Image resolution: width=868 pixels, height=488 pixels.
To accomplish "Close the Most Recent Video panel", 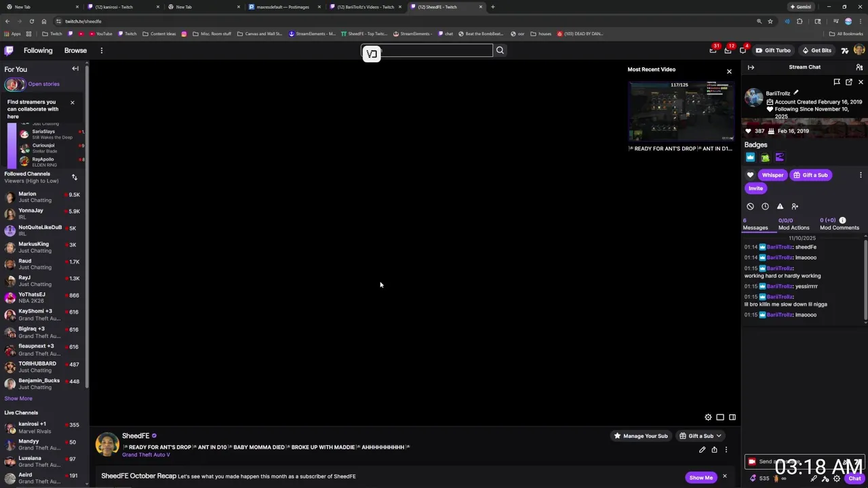I will click(729, 71).
